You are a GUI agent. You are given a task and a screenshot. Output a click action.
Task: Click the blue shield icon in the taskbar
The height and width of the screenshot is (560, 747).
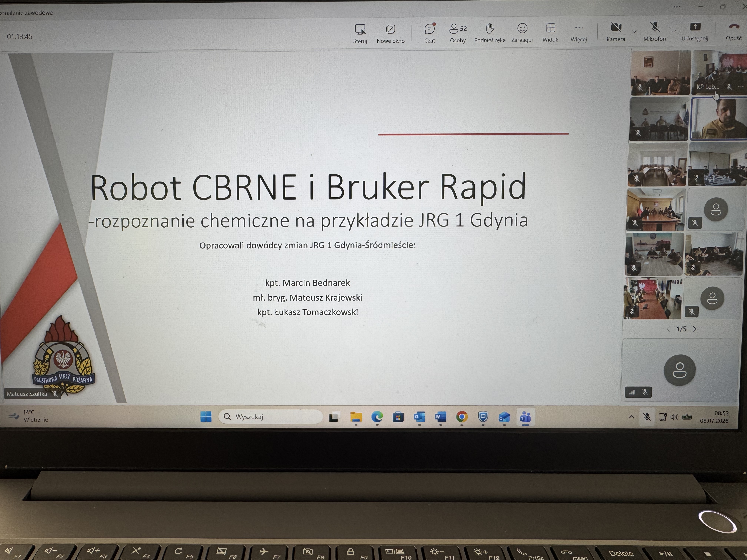[483, 417]
